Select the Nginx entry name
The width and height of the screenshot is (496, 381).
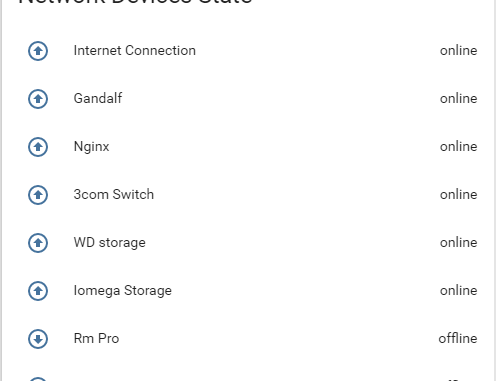(91, 147)
